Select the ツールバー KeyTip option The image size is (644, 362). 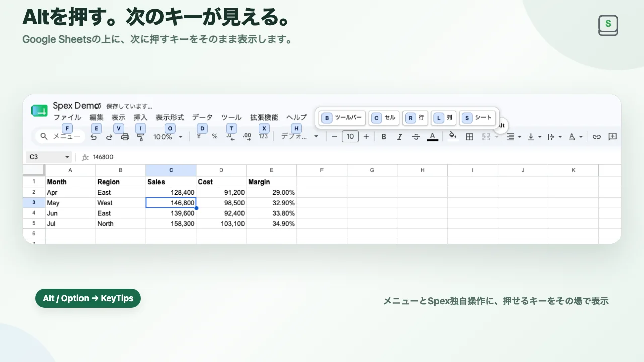point(342,118)
